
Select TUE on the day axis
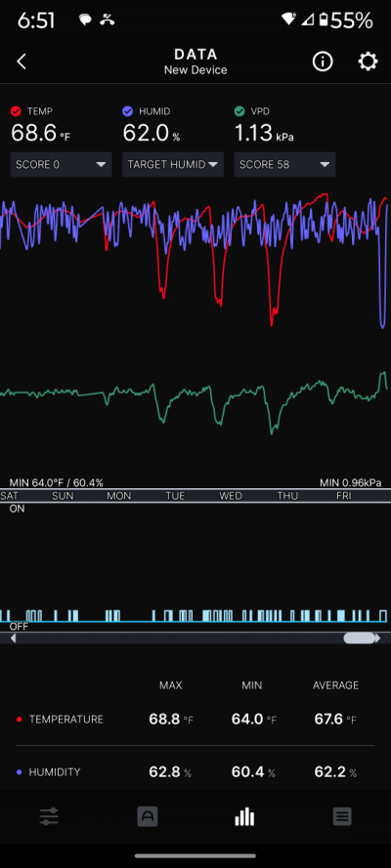coord(175,496)
